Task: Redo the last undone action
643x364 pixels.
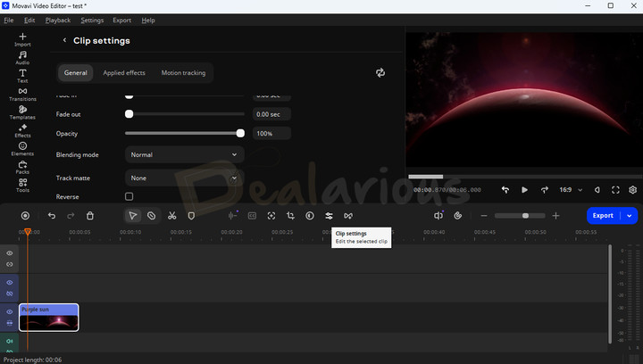Action: click(x=71, y=216)
